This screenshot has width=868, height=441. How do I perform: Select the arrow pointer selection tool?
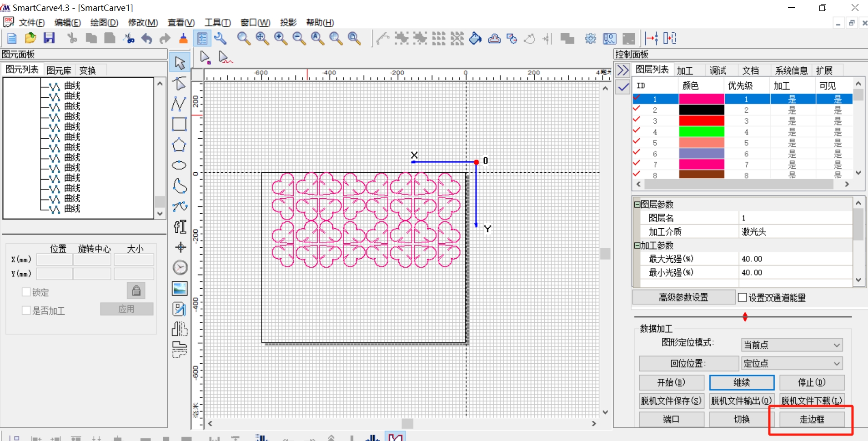[x=180, y=63]
